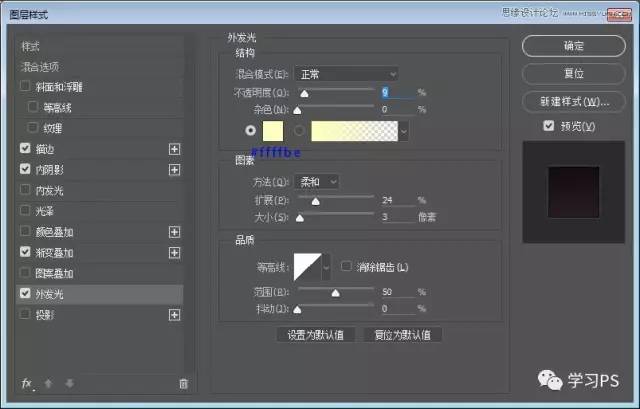Toggle the 预览 preview checkbox
The height and width of the screenshot is (409, 640).
coord(548,126)
